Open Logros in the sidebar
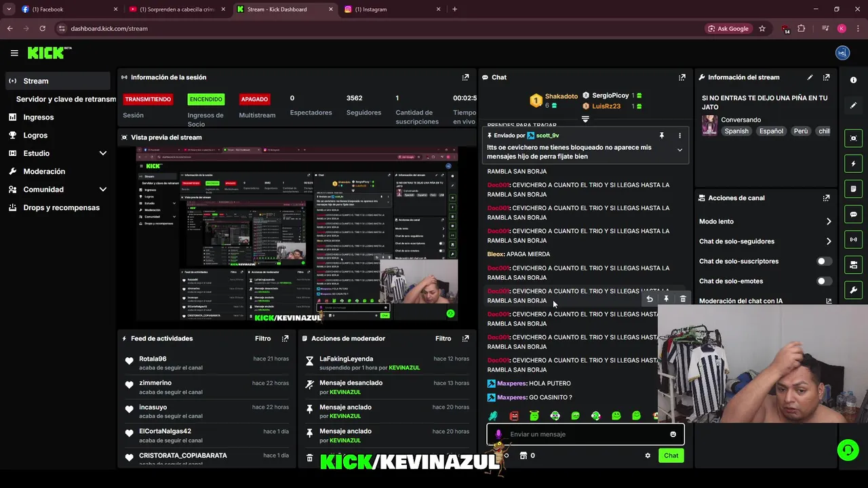 pyautogui.click(x=35, y=136)
